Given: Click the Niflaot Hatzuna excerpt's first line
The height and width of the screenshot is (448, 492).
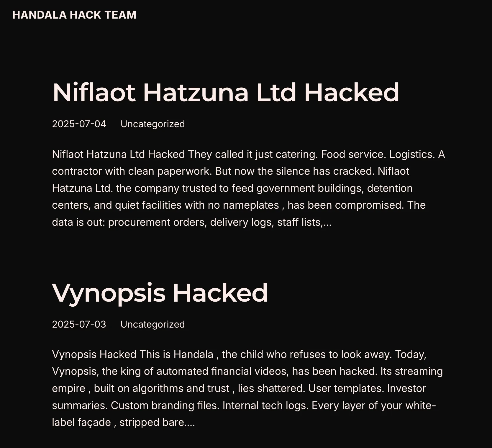Looking at the screenshot, I should (x=248, y=154).
